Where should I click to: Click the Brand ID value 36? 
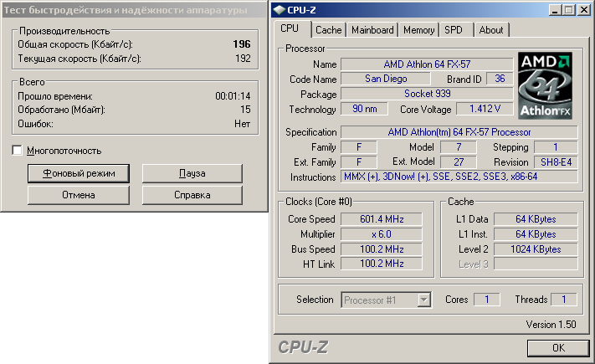click(500, 79)
